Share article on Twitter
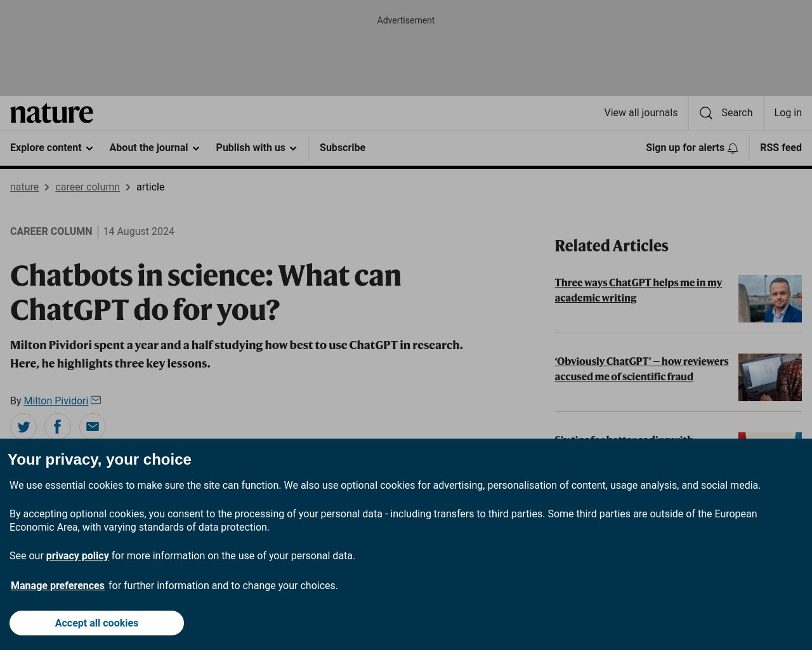 click(23, 427)
